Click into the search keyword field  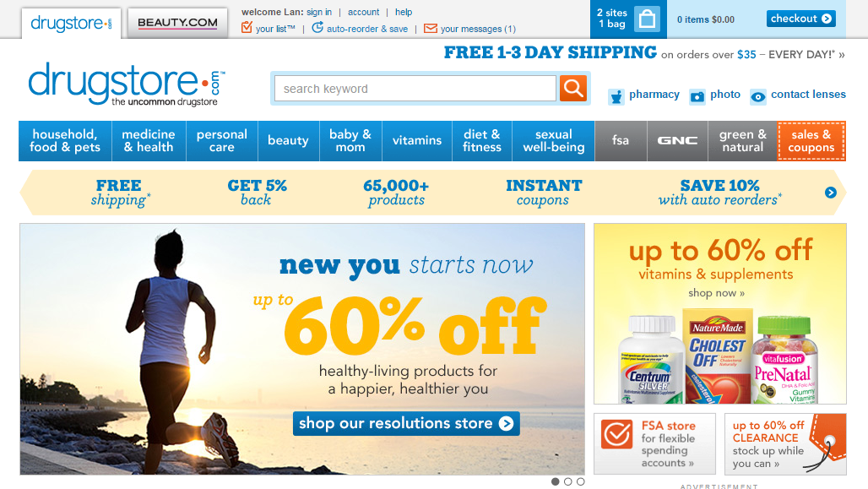pos(415,89)
